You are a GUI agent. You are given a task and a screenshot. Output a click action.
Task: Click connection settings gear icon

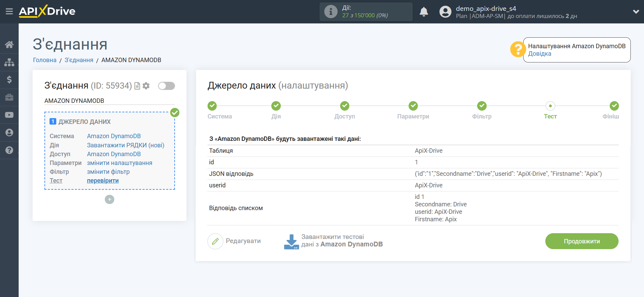[x=146, y=86]
